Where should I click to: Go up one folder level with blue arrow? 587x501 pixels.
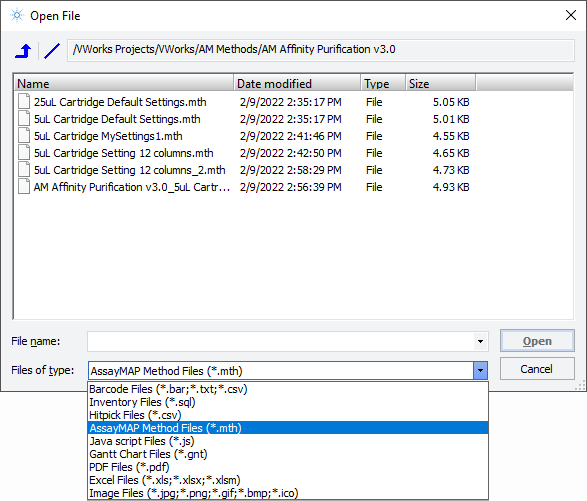click(x=23, y=51)
